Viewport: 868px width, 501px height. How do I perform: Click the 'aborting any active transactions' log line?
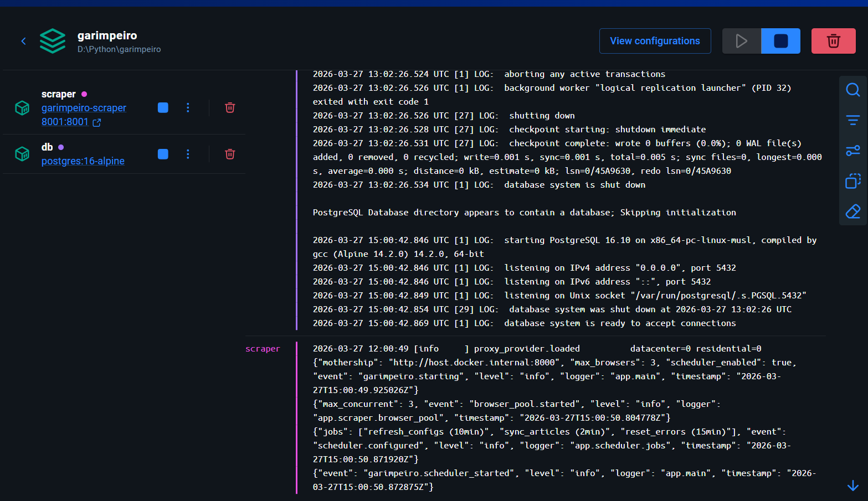[489, 74]
